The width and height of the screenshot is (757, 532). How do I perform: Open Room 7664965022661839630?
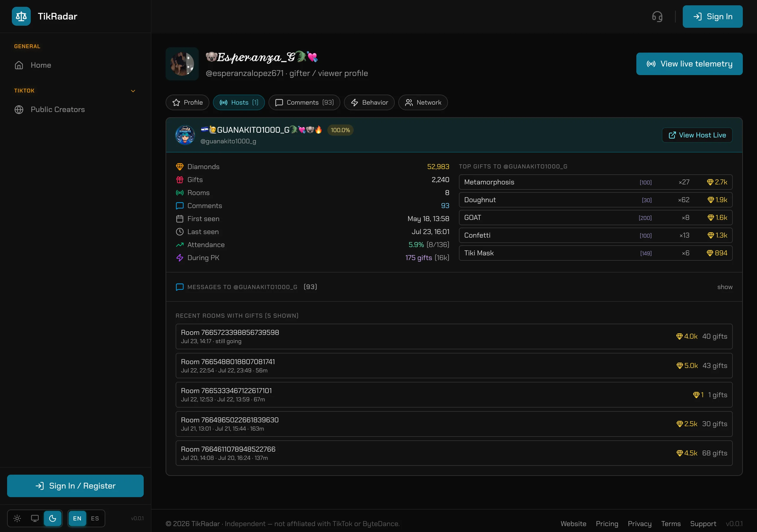[454, 424]
